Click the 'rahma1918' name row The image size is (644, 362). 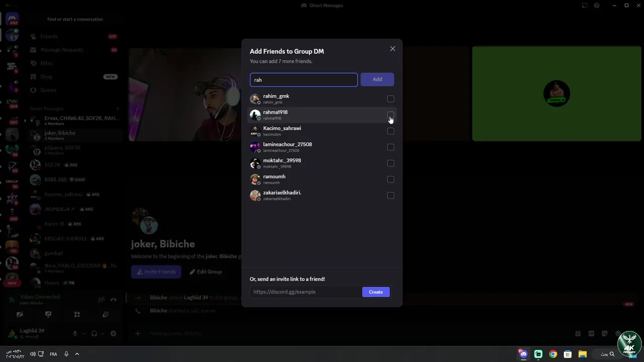tap(322, 115)
